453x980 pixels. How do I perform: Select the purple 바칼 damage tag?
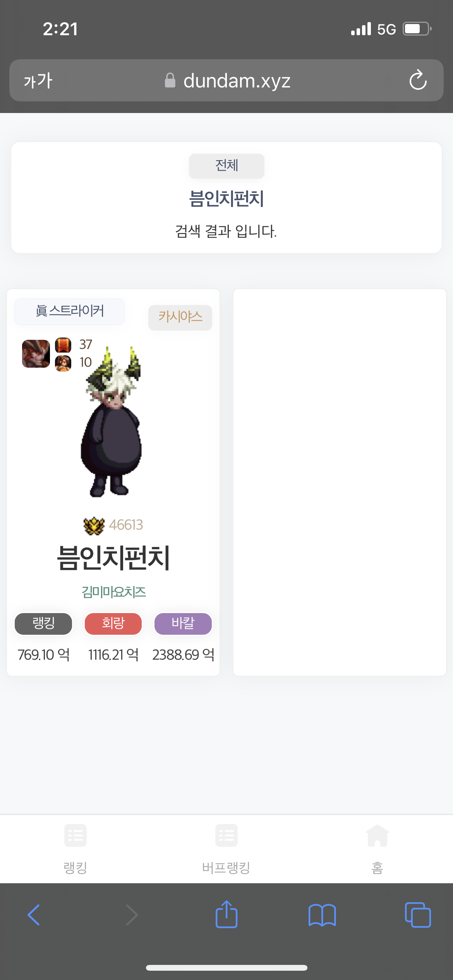[183, 624]
